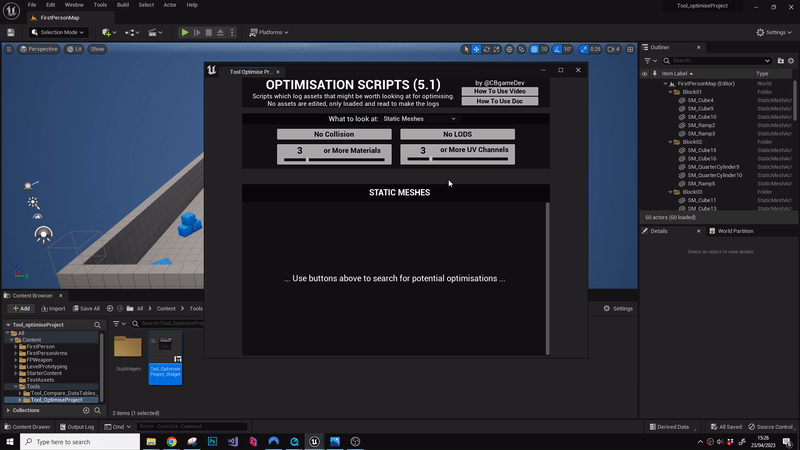The image size is (800, 450).
Task: Select the translate gizmo tool in viewport
Action: pos(477,49)
